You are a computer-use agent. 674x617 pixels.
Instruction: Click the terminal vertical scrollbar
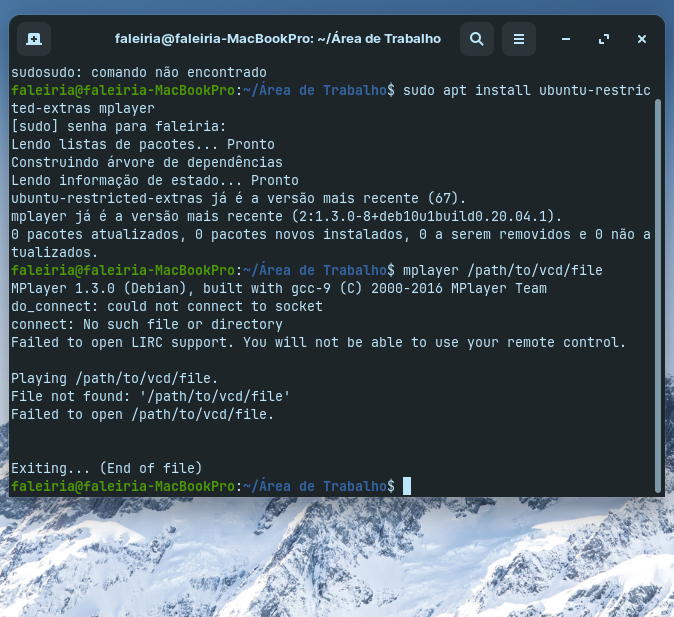(x=658, y=296)
